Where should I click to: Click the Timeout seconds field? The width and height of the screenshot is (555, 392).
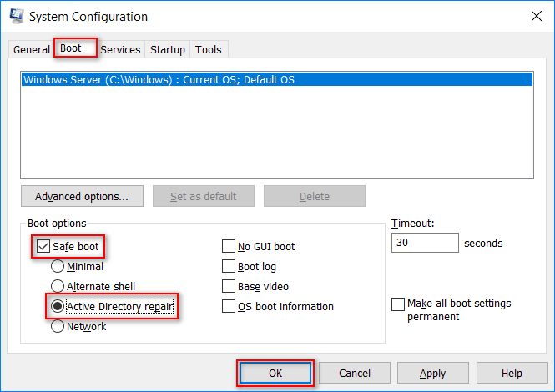click(425, 244)
